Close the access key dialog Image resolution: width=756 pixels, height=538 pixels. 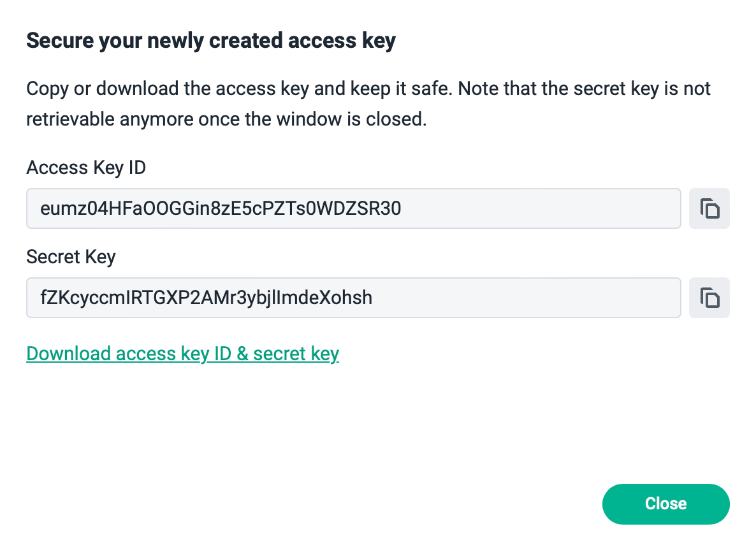pyautogui.click(x=666, y=504)
